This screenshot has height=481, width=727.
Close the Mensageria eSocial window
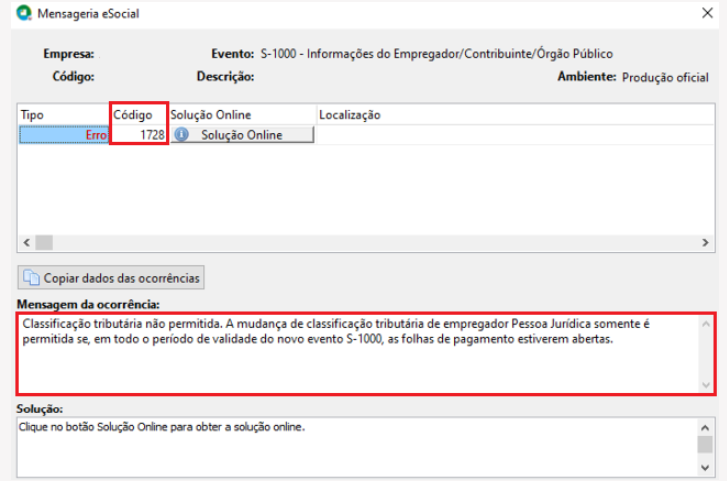pyautogui.click(x=707, y=13)
